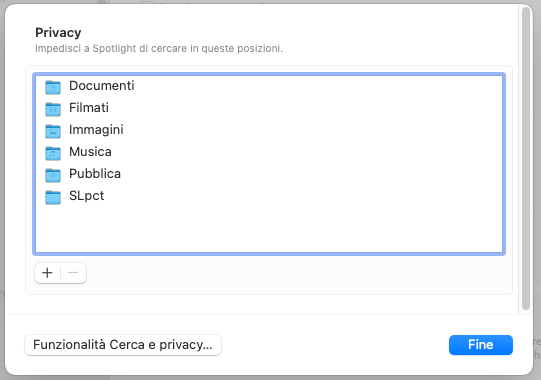Select the Immagini row label

(96, 130)
